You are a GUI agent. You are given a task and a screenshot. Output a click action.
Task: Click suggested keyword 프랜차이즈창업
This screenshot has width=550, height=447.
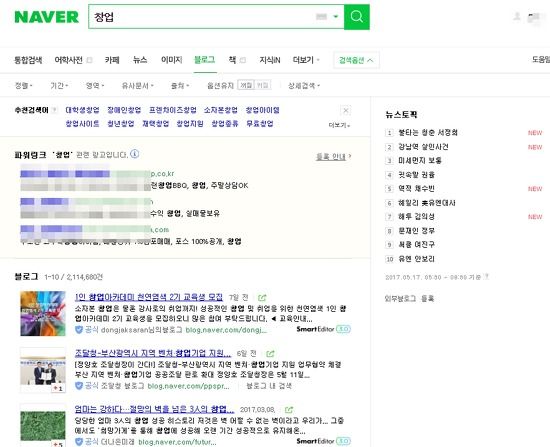coord(173,110)
